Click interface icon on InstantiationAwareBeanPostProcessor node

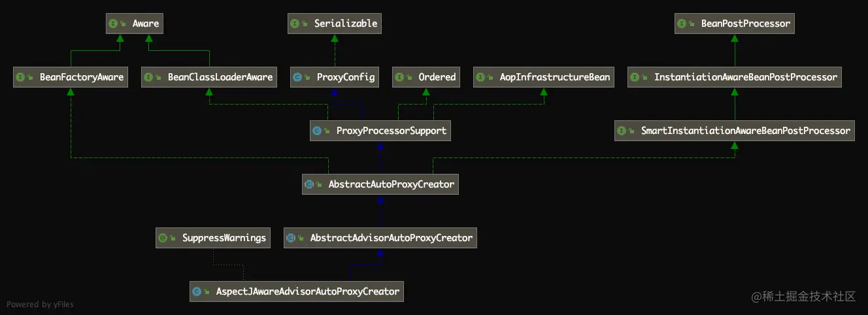pos(636,77)
